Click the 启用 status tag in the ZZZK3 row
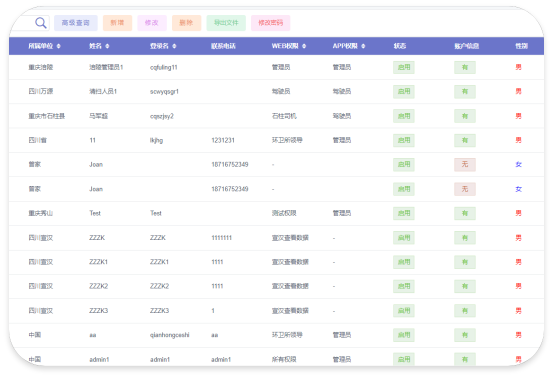The width and height of the screenshot is (553, 378). [404, 311]
